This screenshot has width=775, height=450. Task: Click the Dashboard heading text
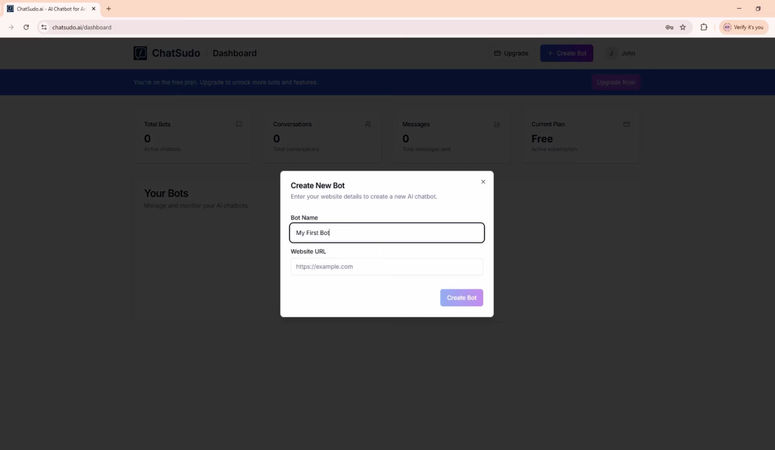click(x=234, y=53)
